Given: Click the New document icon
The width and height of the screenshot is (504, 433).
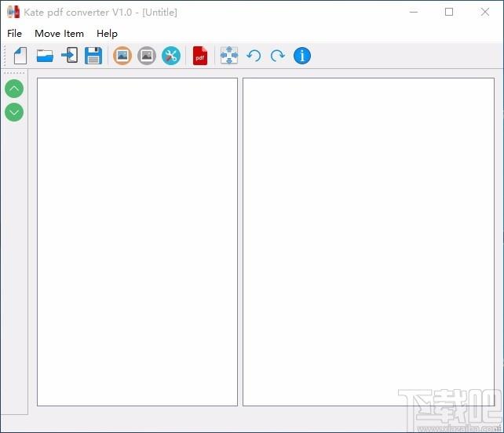Looking at the screenshot, I should pyautogui.click(x=20, y=56).
